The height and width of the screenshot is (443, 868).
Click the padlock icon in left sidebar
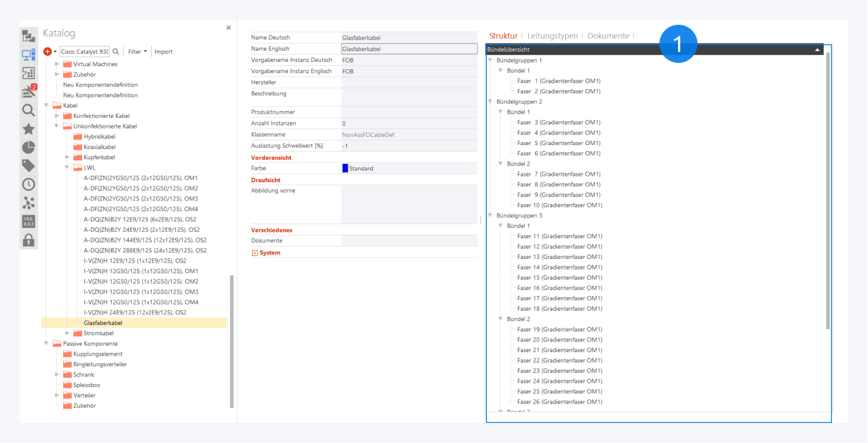coord(28,240)
